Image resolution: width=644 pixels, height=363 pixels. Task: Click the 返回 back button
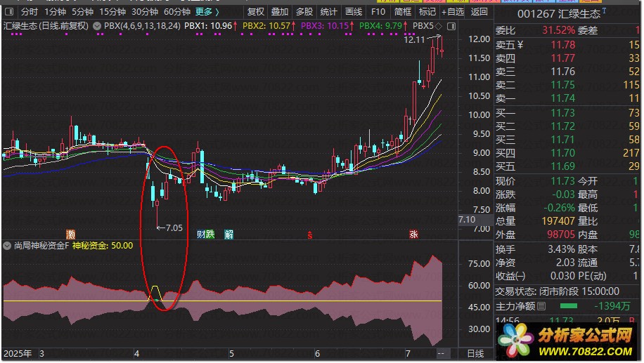(x=479, y=12)
